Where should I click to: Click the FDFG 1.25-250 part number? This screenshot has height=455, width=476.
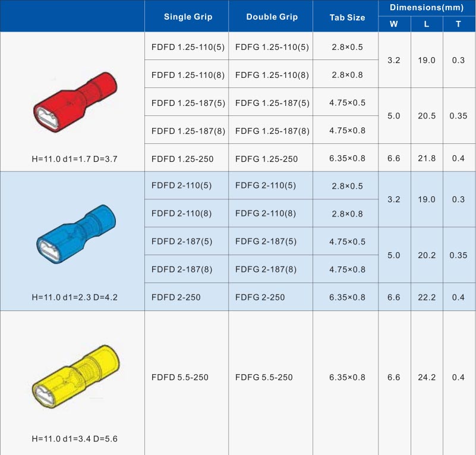pos(270,158)
